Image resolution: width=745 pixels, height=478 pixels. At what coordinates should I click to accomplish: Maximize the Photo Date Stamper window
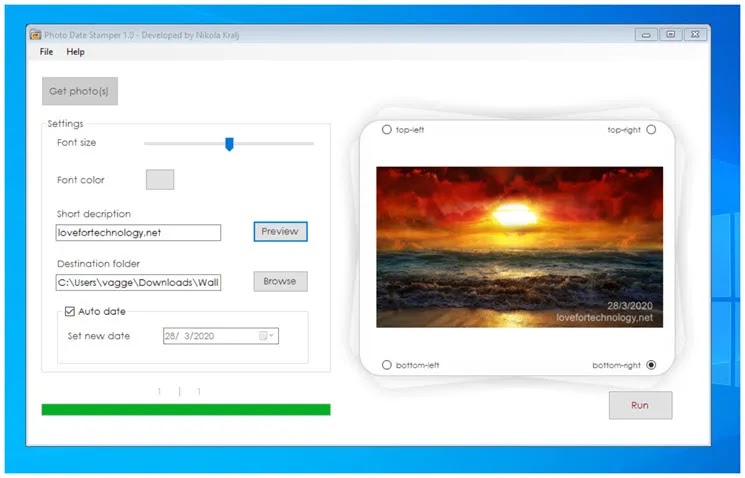tap(671, 35)
